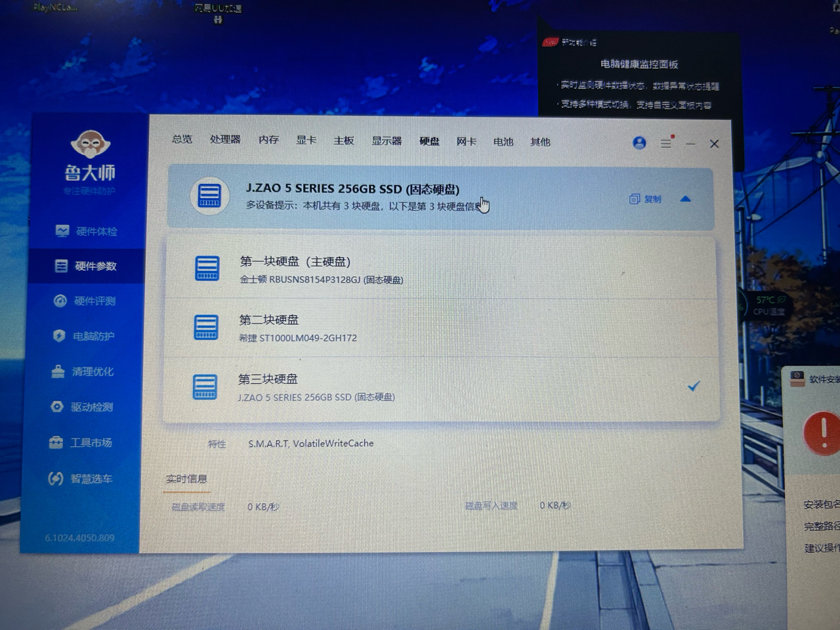Switch to the 硬盘 tab

[429, 141]
